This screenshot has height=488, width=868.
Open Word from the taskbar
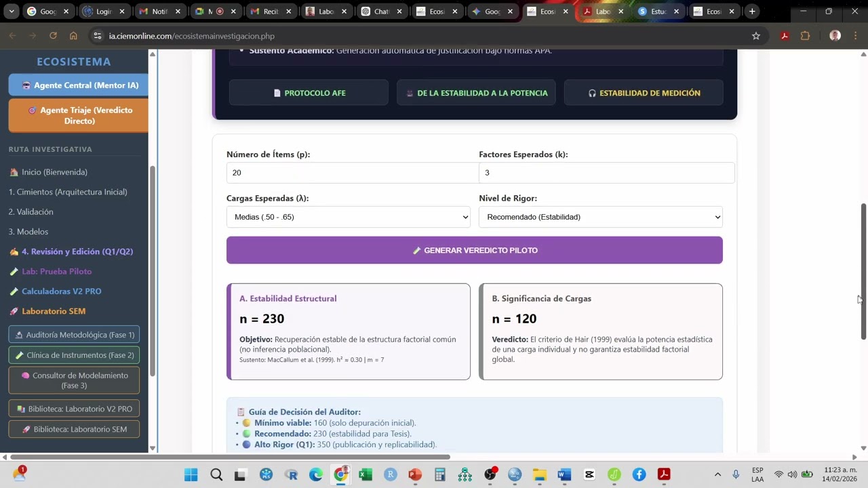point(564,474)
